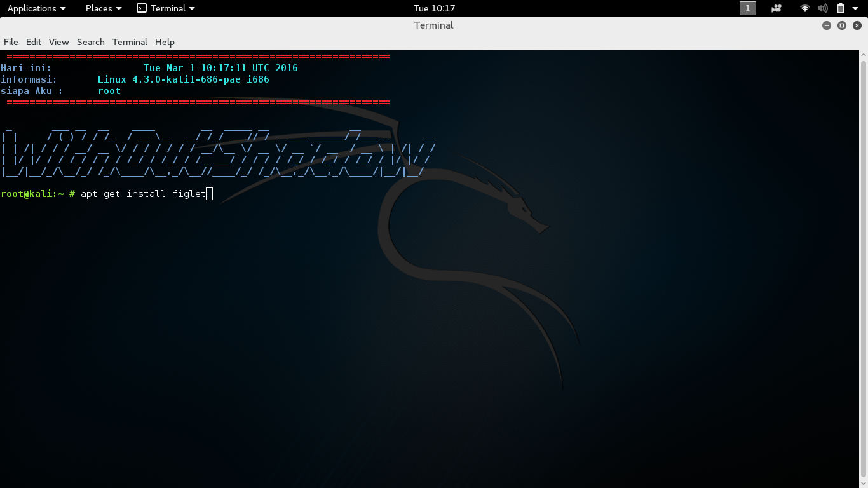
Task: Click the clock showing Tue 10:17
Action: [x=434, y=8]
